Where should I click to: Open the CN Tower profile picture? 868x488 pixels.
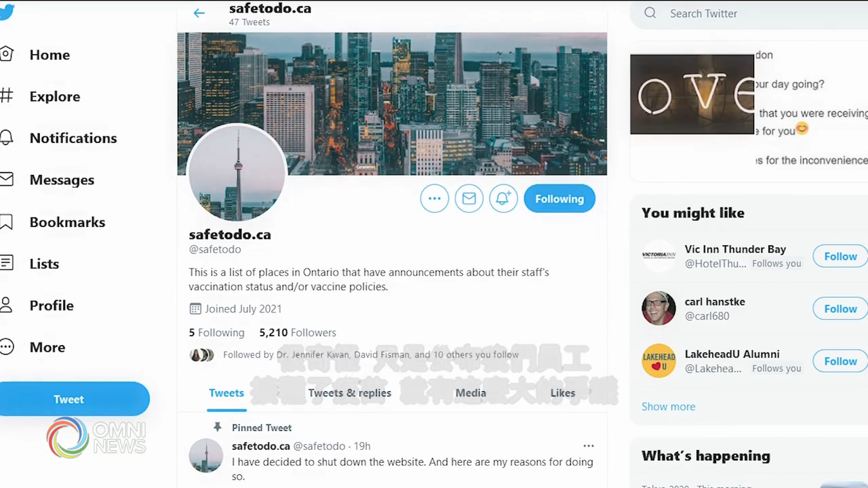[237, 173]
